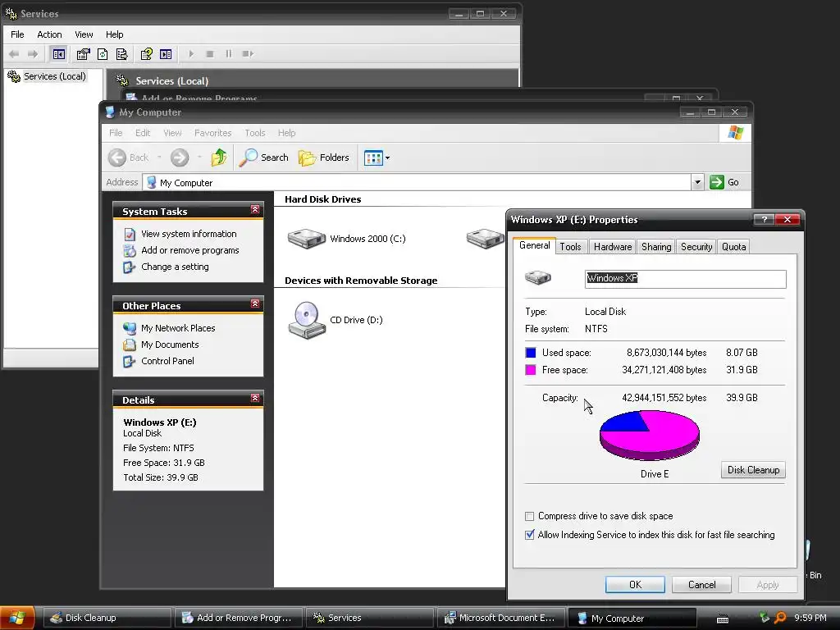The height and width of the screenshot is (630, 840).
Task: Select the partially hidden second hard disk icon
Action: pos(486,239)
